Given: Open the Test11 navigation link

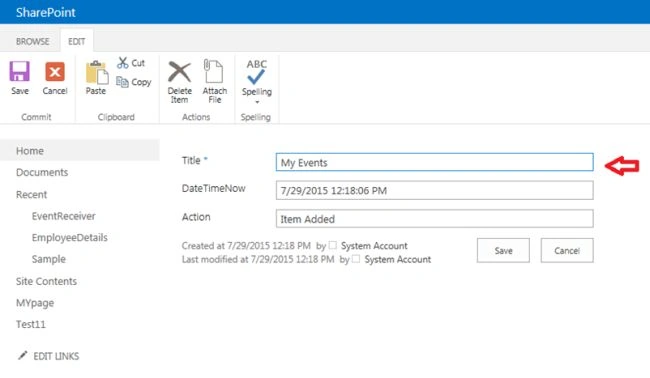Looking at the screenshot, I should point(31,324).
